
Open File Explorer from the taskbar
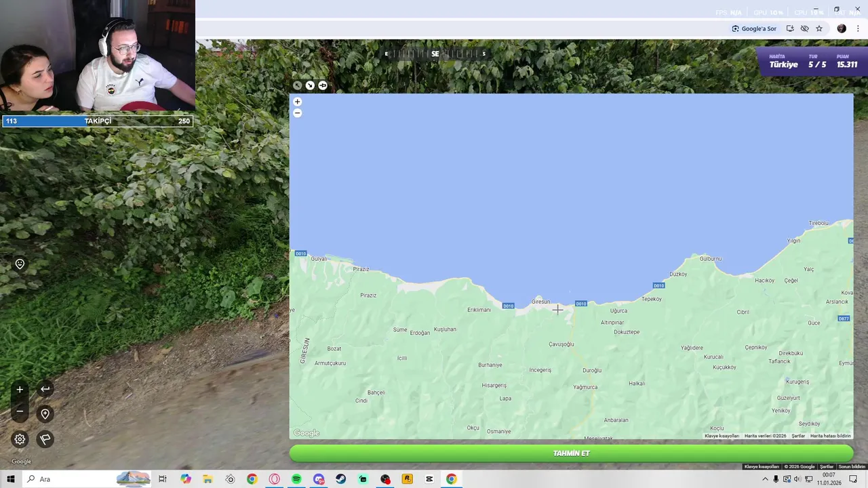tap(208, 479)
